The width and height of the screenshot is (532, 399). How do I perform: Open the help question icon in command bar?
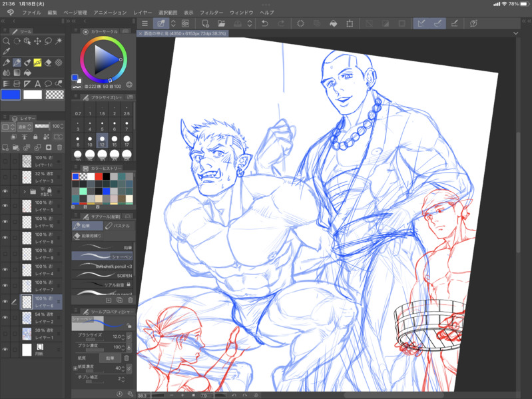pyautogui.click(x=473, y=23)
